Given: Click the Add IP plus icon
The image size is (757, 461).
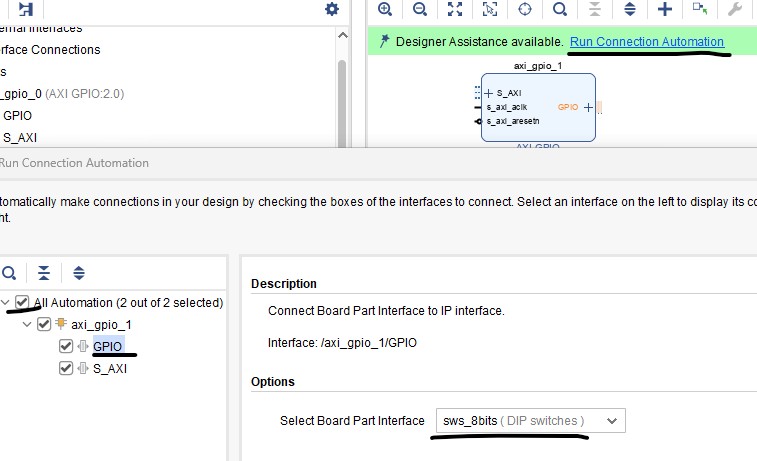Looking at the screenshot, I should (x=665, y=9).
